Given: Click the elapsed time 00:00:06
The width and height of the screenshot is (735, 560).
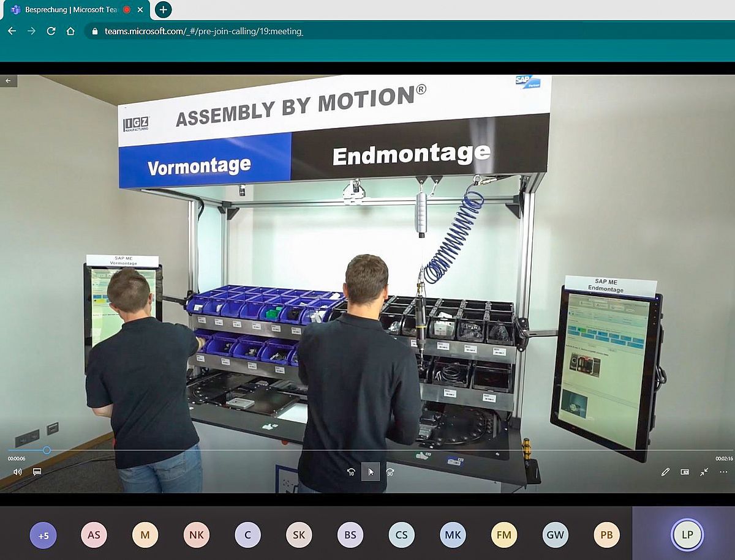Looking at the screenshot, I should point(17,458).
